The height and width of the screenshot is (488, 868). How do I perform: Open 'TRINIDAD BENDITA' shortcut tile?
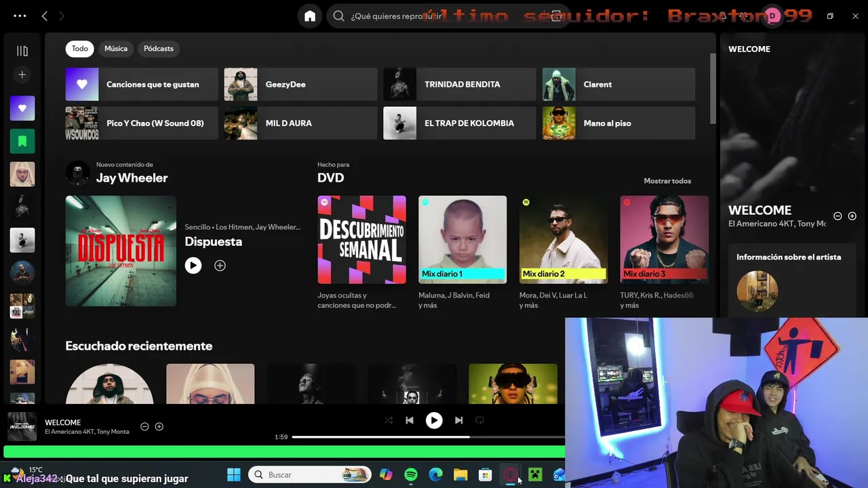(460, 85)
